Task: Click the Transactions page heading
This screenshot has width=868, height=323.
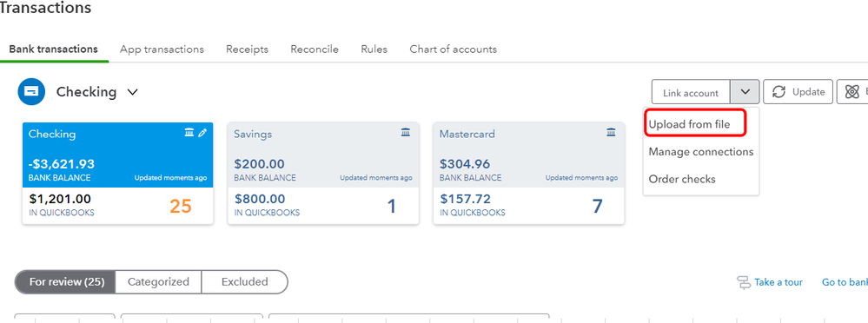Action: (x=45, y=8)
